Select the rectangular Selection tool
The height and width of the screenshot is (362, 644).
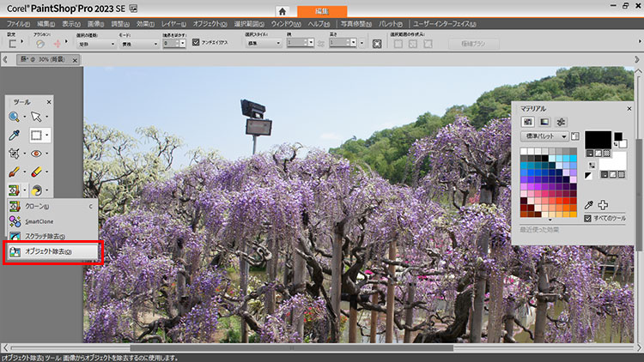(36, 136)
